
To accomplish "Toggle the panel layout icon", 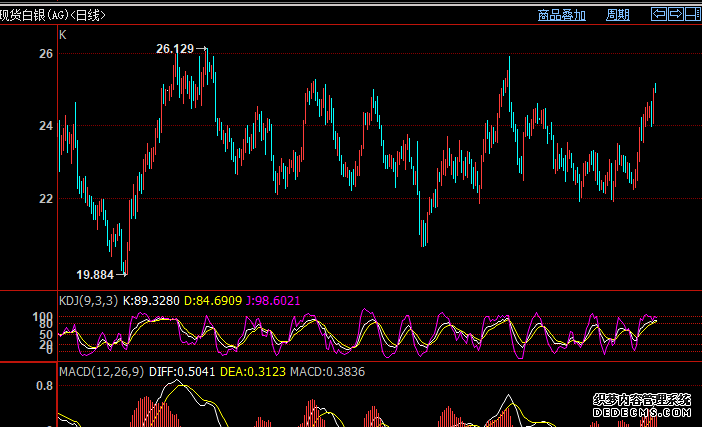I will (x=693, y=14).
